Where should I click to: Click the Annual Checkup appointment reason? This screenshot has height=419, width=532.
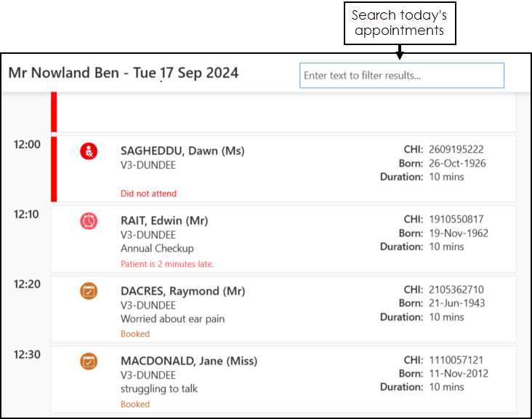click(x=157, y=249)
